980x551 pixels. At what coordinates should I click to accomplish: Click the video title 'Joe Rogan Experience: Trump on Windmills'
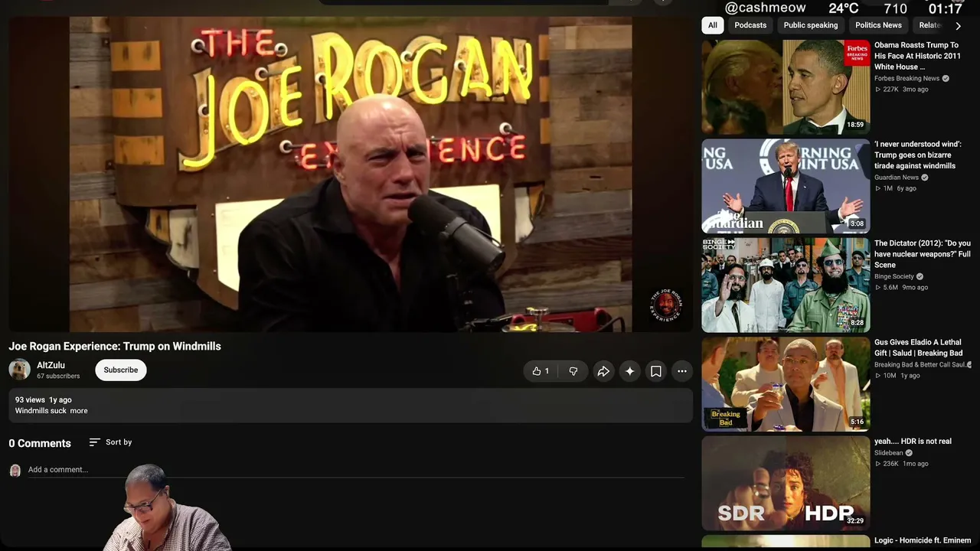(115, 346)
